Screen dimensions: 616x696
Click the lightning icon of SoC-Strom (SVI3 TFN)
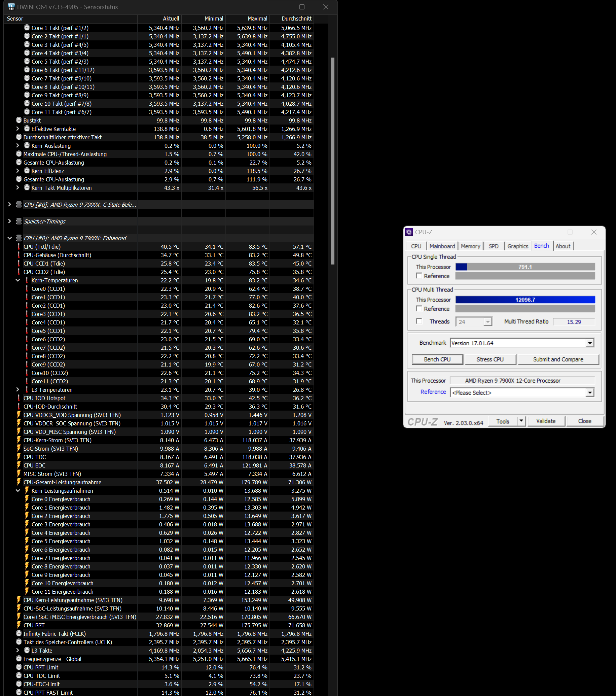19,448
